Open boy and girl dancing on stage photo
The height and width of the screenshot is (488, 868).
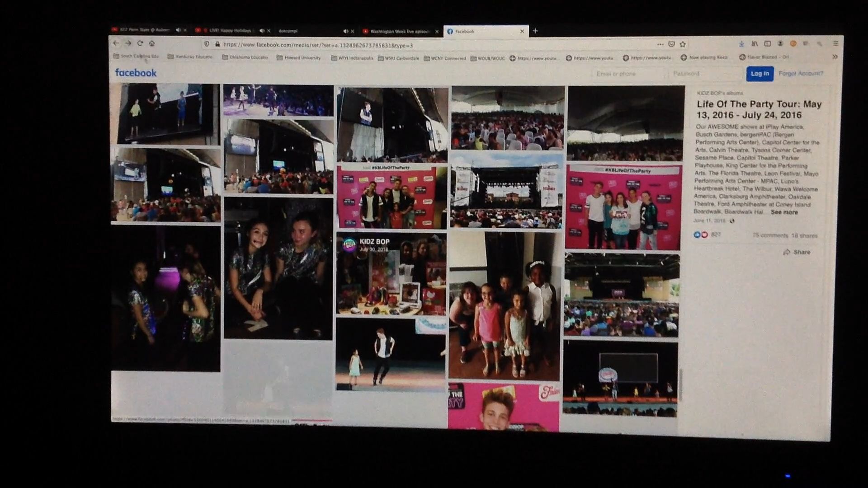391,355
